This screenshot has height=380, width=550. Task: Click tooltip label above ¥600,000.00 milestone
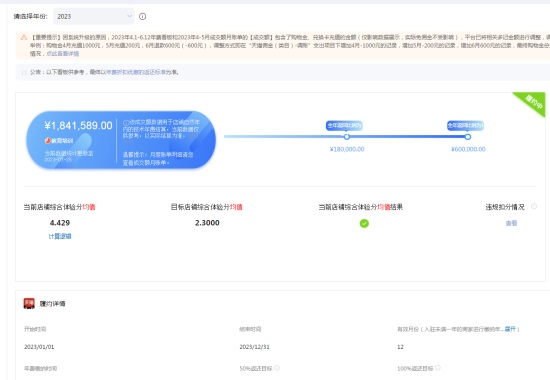465,126
